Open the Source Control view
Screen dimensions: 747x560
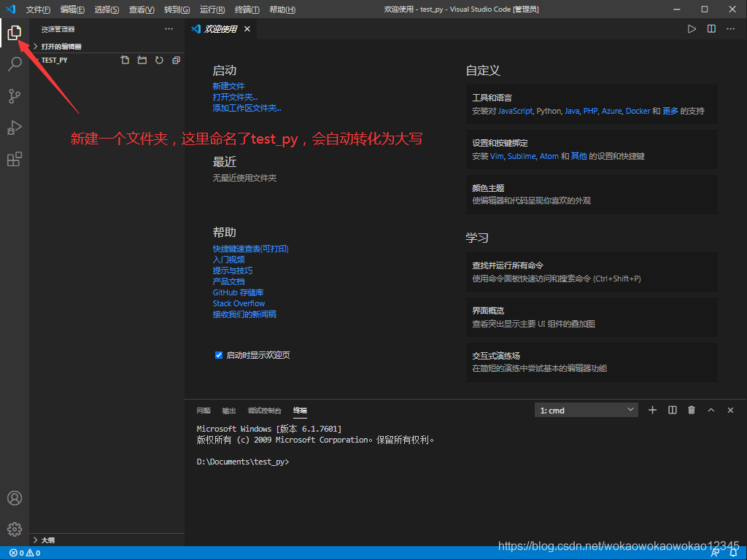tap(15, 96)
